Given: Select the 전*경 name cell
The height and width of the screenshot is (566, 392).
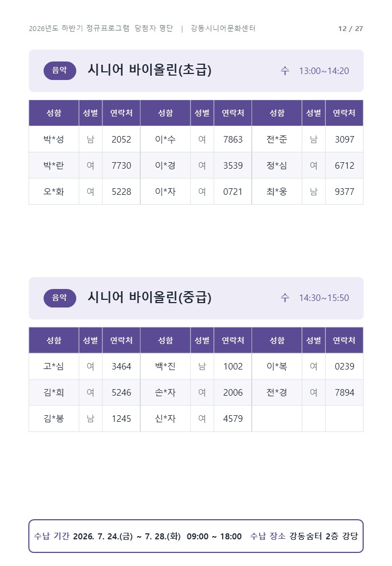Looking at the screenshot, I should pyautogui.click(x=277, y=392).
